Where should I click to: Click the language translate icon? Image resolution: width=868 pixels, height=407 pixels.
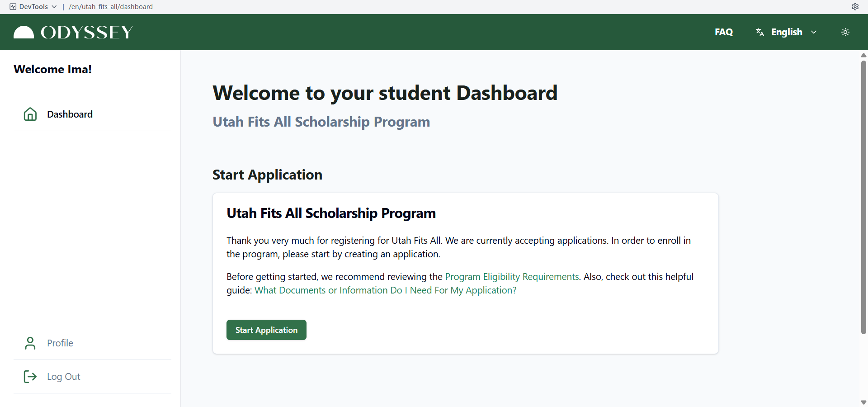pos(760,32)
